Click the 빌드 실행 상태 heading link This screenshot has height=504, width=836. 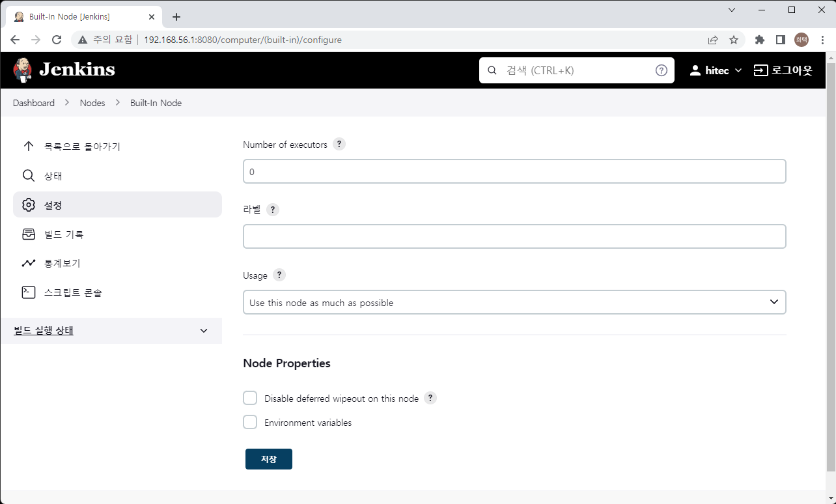click(44, 331)
